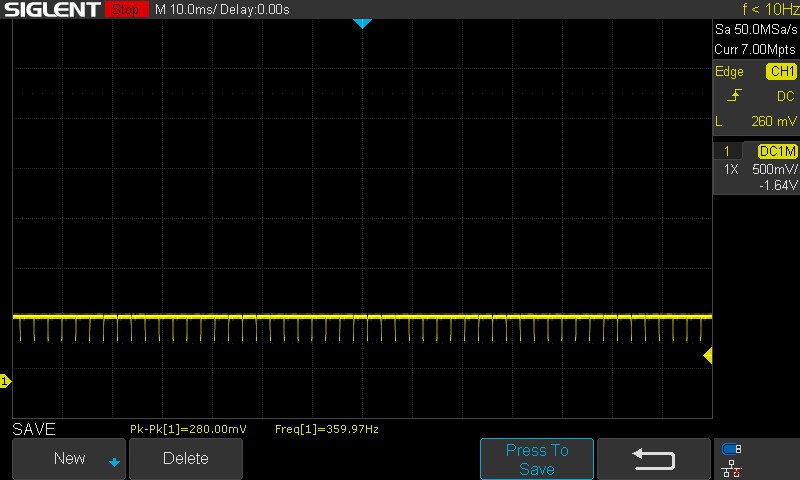The image size is (800, 480).
Task: Click the blue trigger position marker at top
Action: click(x=363, y=23)
